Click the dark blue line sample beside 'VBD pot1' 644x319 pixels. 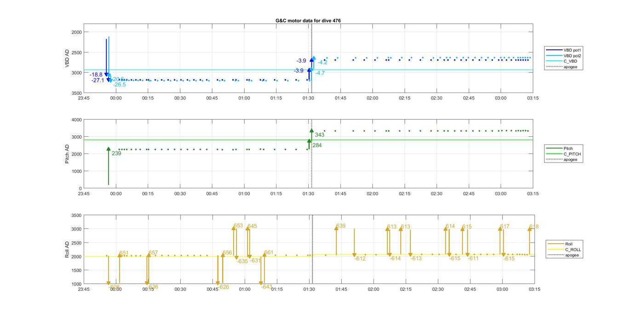coord(554,50)
